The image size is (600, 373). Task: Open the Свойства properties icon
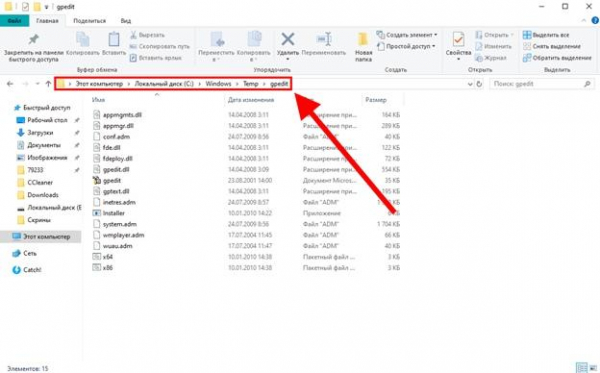click(x=458, y=39)
